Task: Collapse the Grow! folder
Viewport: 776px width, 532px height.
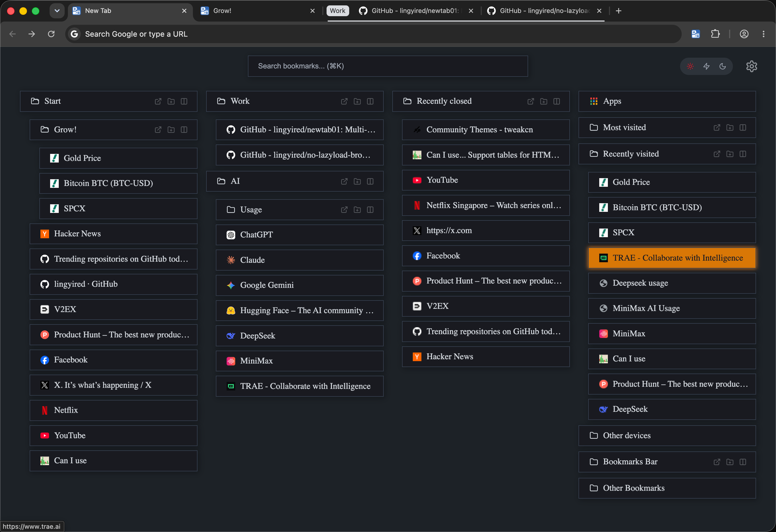Action: click(113, 130)
